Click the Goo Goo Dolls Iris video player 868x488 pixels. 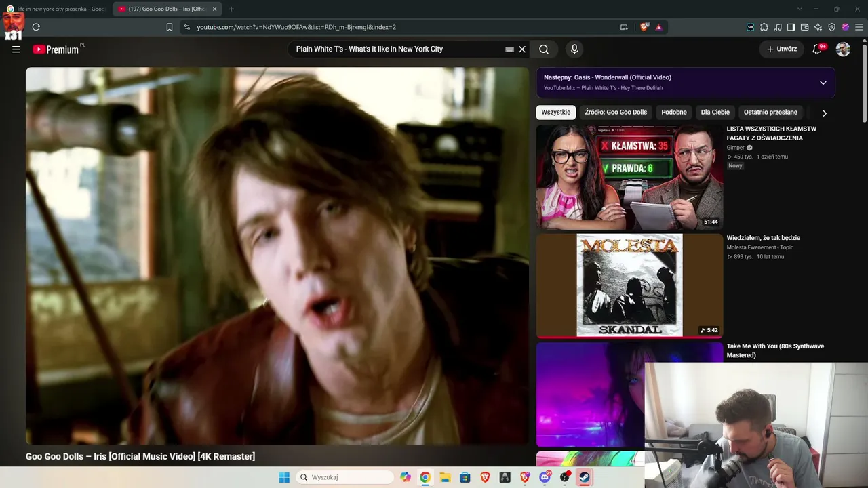[x=277, y=256]
